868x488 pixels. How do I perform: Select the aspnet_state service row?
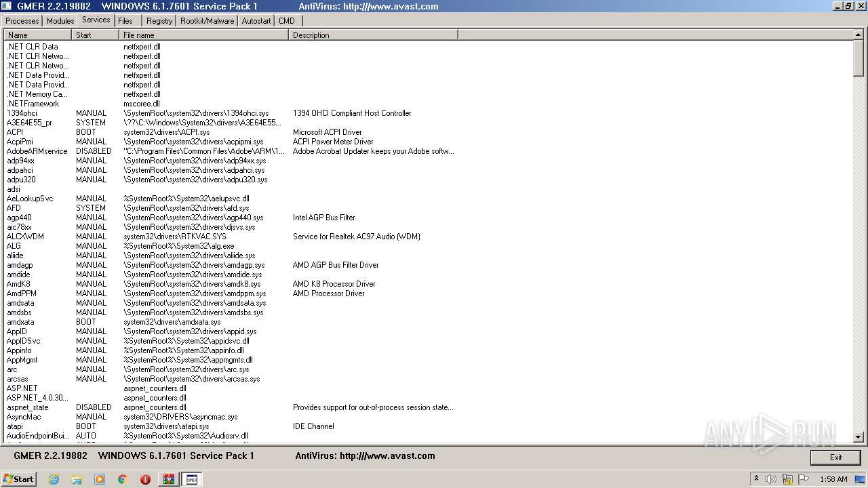[x=231, y=407]
